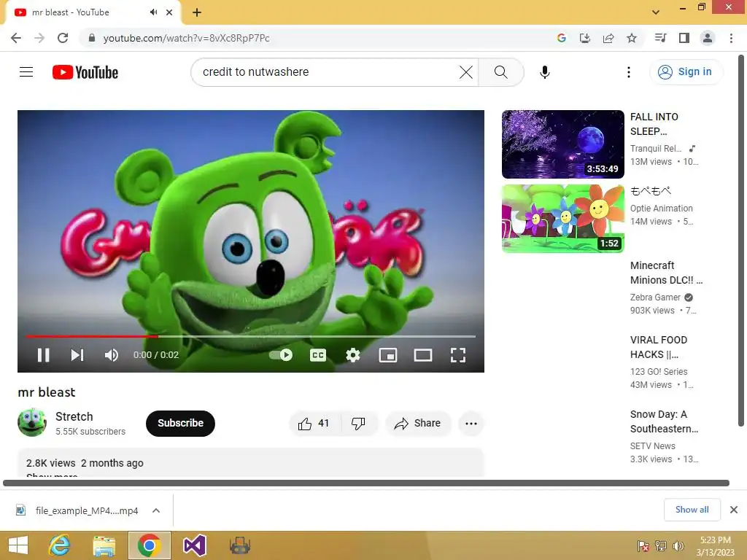Reload the YouTube page
This screenshot has height=560, width=747.
pyautogui.click(x=63, y=38)
